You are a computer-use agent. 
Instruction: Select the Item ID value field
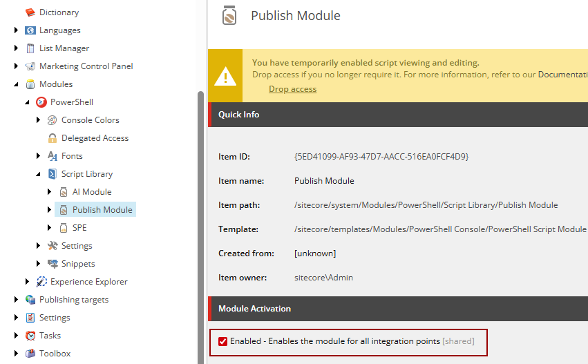tap(381, 157)
